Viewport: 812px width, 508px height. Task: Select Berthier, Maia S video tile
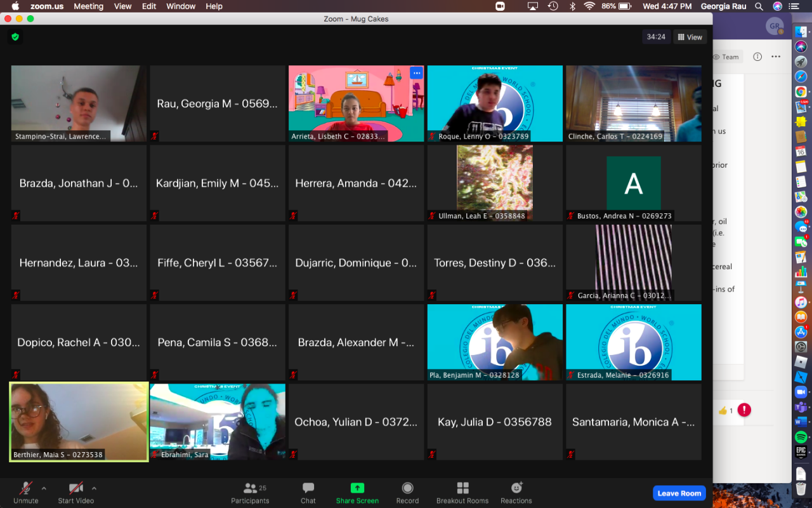(x=79, y=422)
